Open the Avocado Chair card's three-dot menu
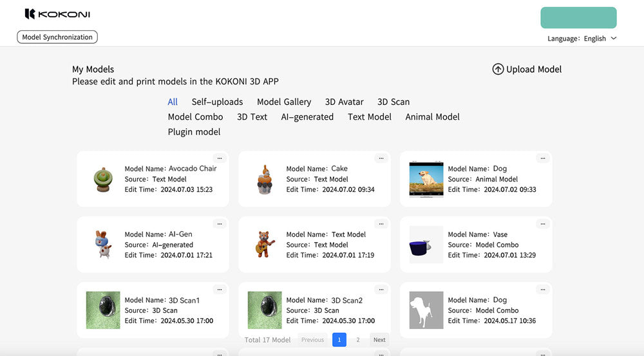This screenshot has width=644, height=356. point(220,158)
